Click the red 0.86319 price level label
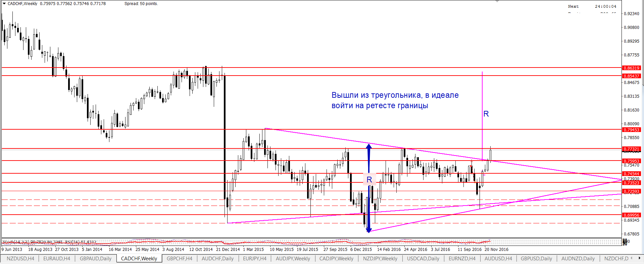 coord(632,68)
